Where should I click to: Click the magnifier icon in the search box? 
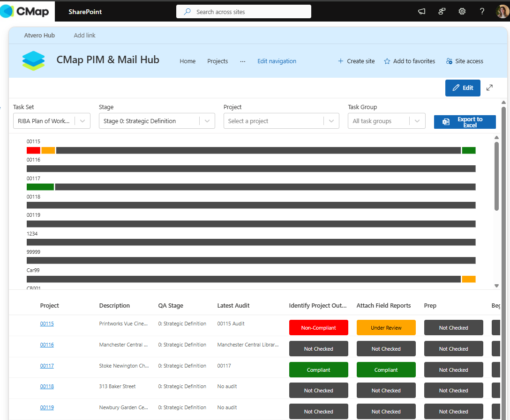187,12
